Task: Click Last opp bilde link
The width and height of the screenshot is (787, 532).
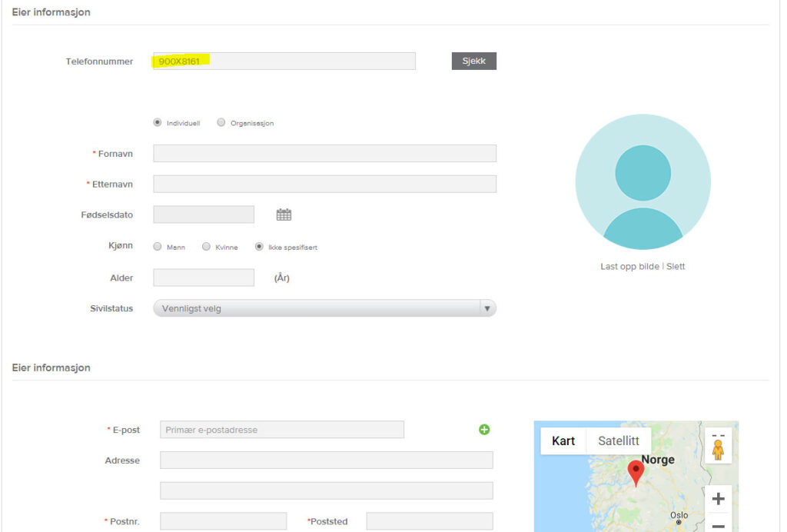Action: pyautogui.click(x=629, y=267)
